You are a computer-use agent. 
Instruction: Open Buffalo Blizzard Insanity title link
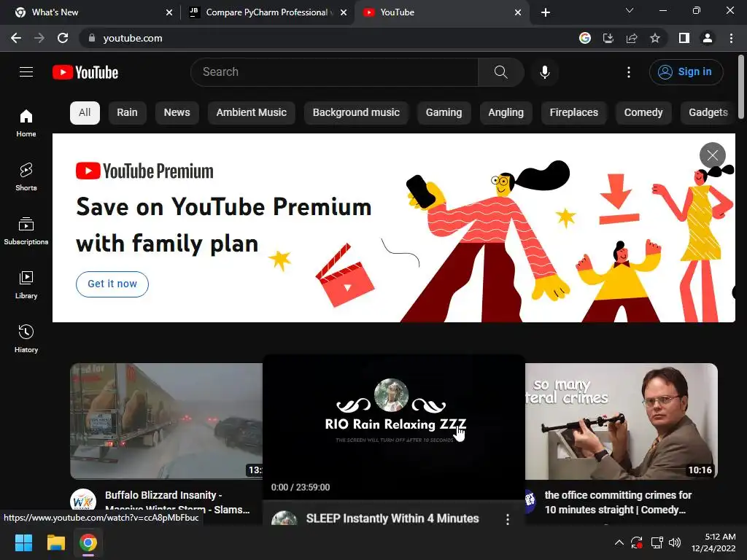tap(177, 502)
